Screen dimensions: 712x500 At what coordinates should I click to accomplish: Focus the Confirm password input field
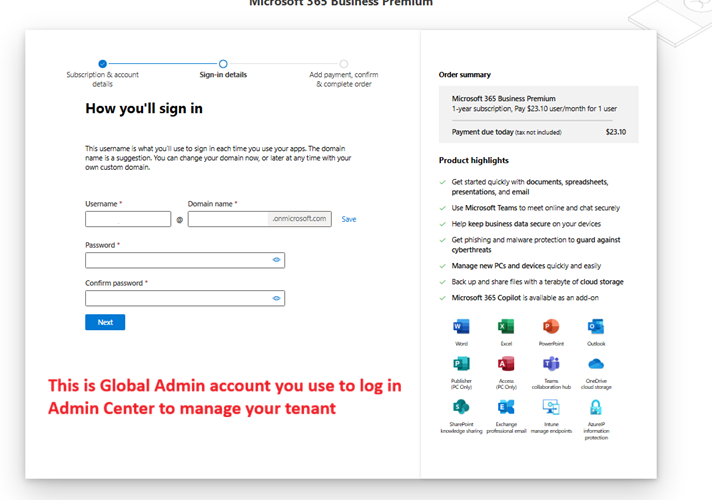point(185,298)
